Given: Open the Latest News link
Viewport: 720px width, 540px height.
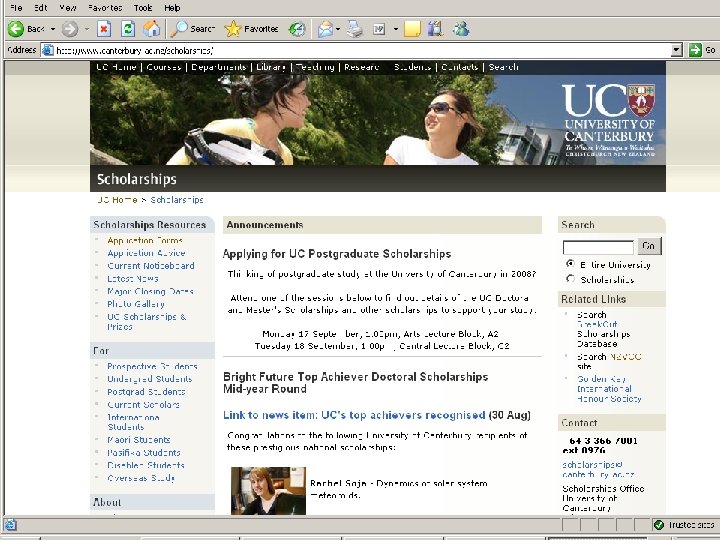Looking at the screenshot, I should click(133, 279).
